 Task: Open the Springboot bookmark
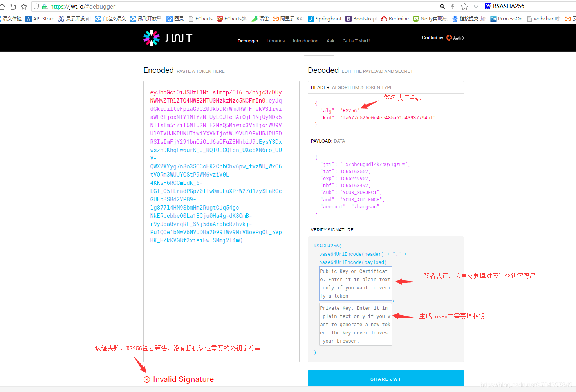pos(325,19)
